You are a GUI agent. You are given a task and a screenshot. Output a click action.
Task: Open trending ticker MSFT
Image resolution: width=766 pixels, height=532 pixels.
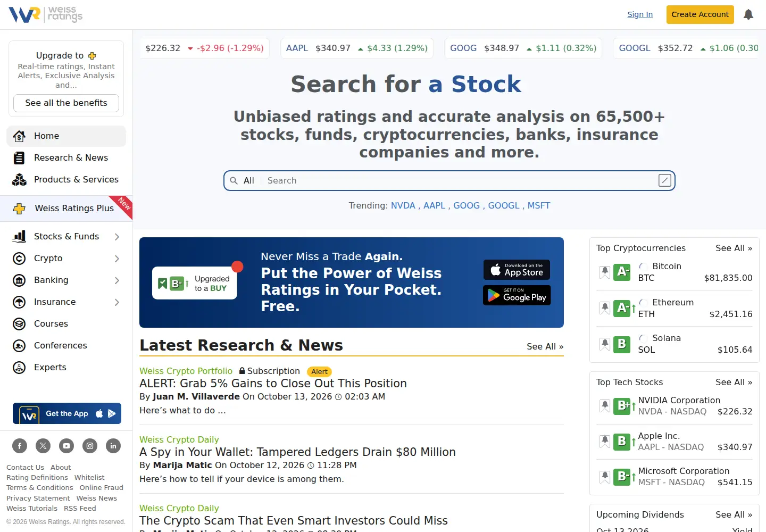(x=539, y=206)
